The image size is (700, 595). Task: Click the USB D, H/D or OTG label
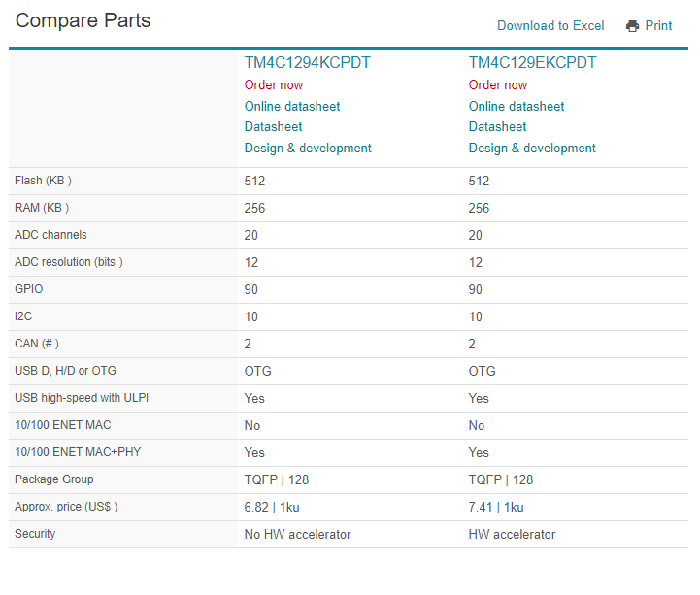(65, 371)
